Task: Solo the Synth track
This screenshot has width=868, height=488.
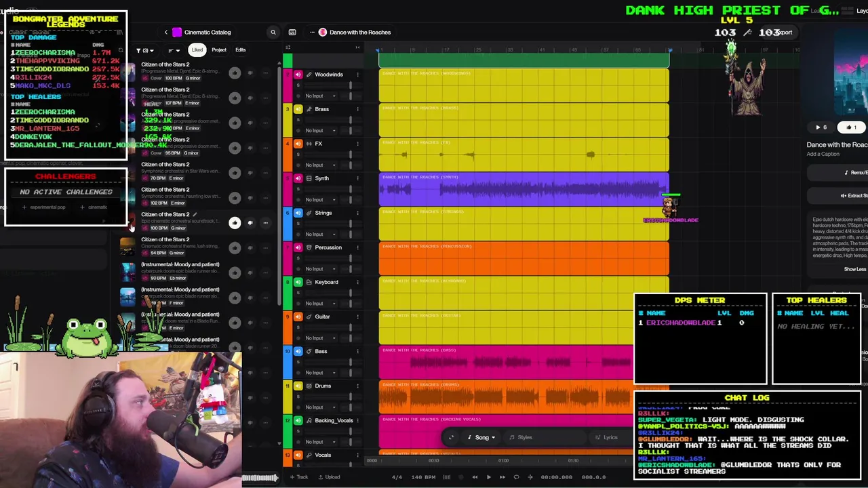Action: click(297, 189)
